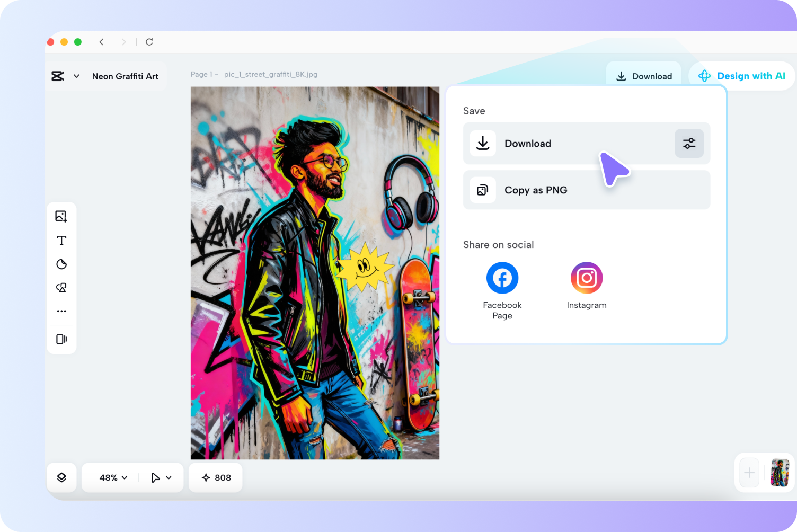
Task: Click the top bar Download button
Action: click(644, 76)
